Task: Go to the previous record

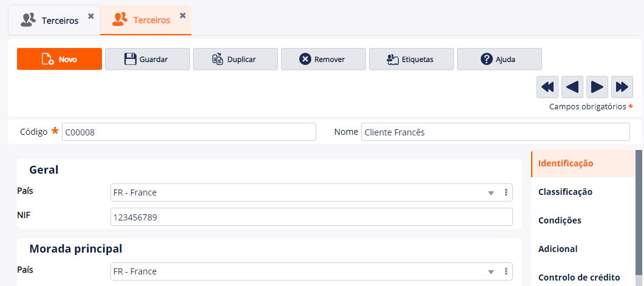Action: click(x=572, y=87)
